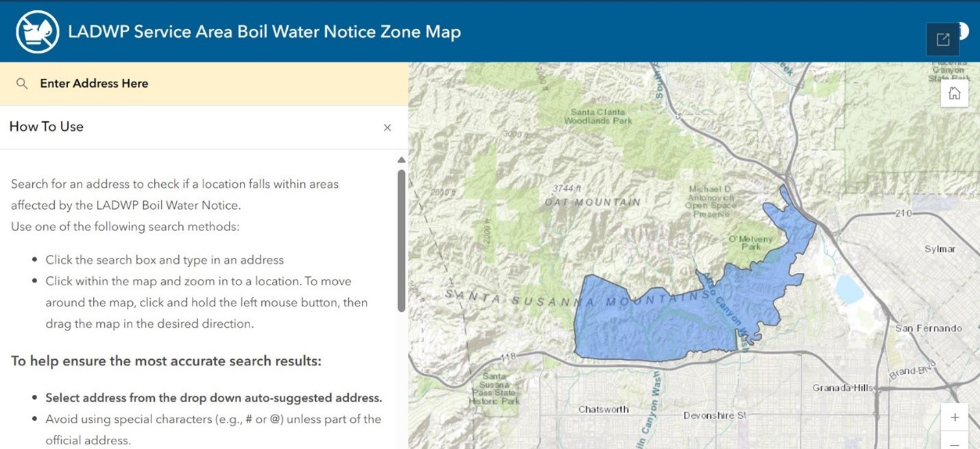
Task: Click the Chatsworth label on the map
Action: [603, 409]
